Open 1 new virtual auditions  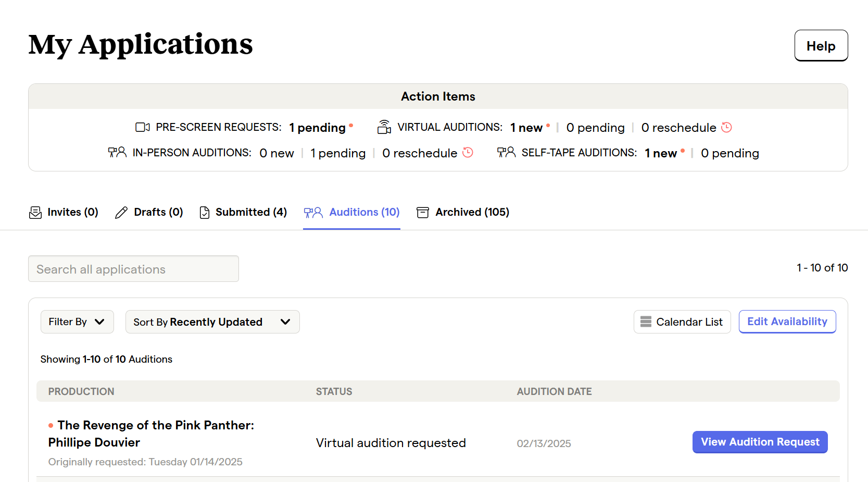pyautogui.click(x=526, y=128)
